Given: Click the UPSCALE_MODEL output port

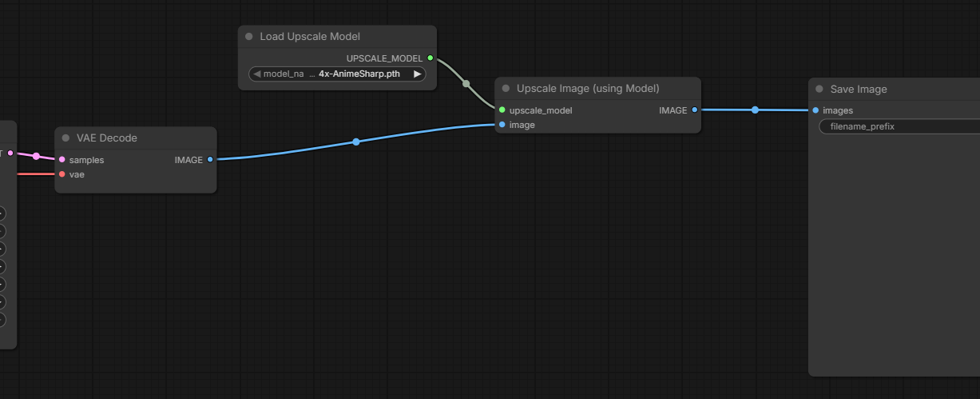Looking at the screenshot, I should point(430,58).
